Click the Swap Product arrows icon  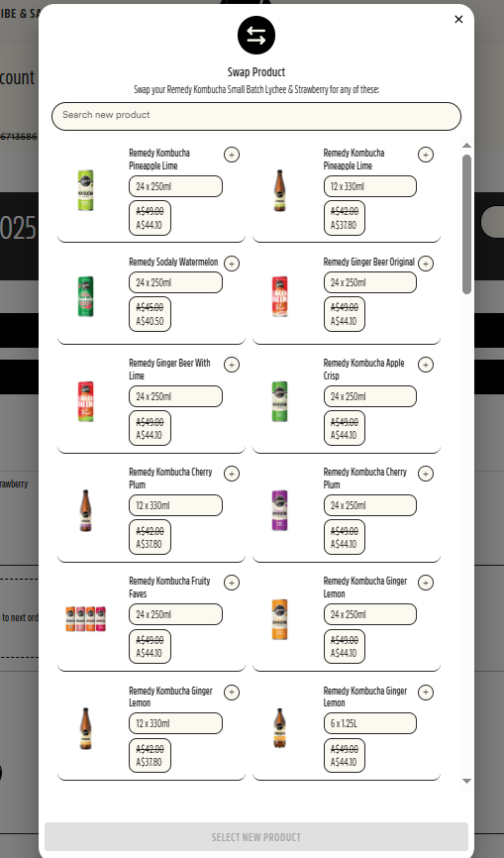tap(256, 36)
